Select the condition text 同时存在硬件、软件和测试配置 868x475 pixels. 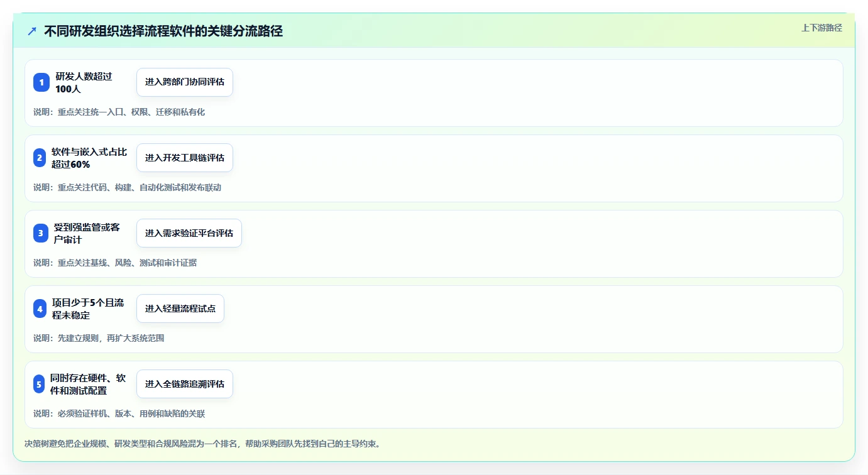88,384
